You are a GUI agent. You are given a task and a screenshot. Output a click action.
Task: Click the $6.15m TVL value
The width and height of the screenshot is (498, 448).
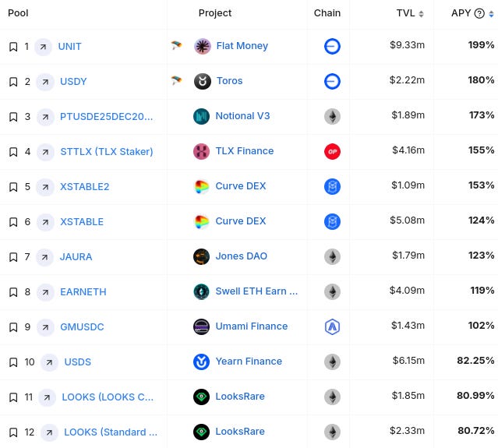pos(408,361)
